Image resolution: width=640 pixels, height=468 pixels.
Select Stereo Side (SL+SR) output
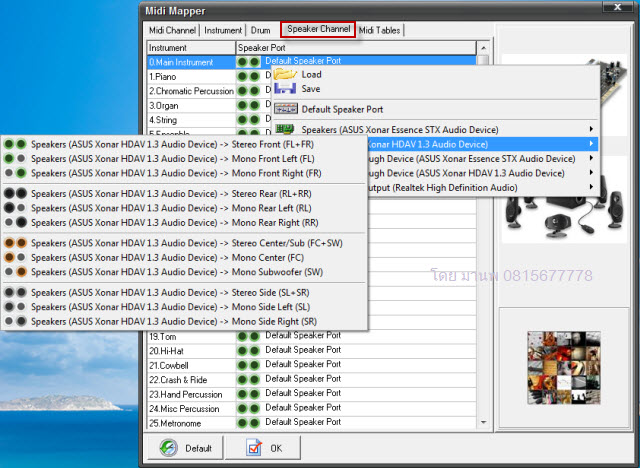184,293
